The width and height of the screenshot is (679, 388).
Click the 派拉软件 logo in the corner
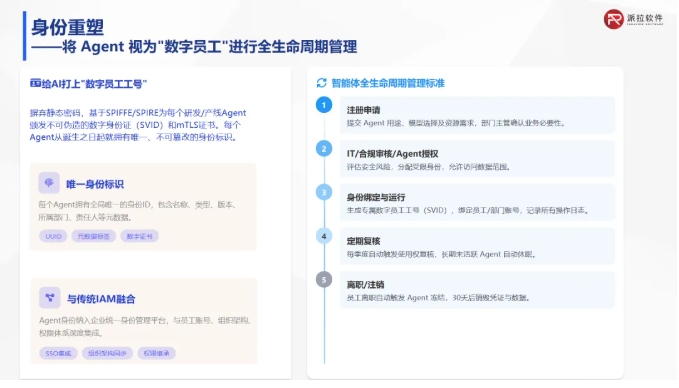click(x=633, y=19)
